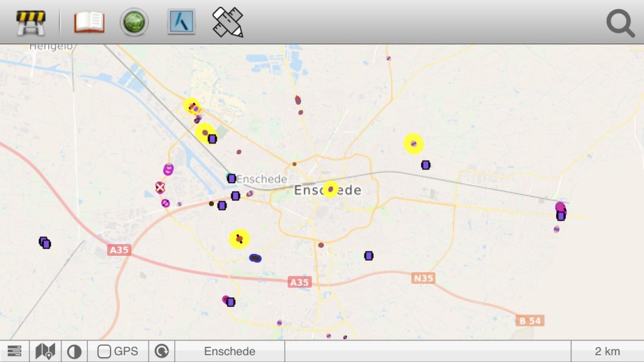644x362 pixels.
Task: Open the layers list menu icon
Action: coord(15,352)
